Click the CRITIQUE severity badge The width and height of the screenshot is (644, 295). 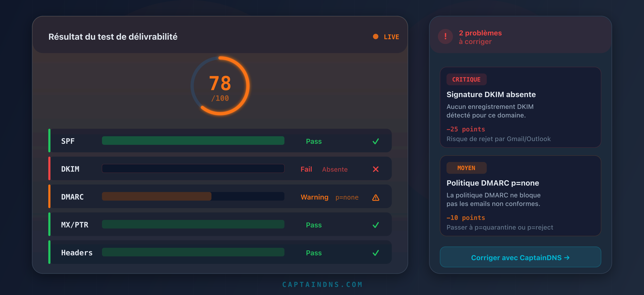pos(466,79)
